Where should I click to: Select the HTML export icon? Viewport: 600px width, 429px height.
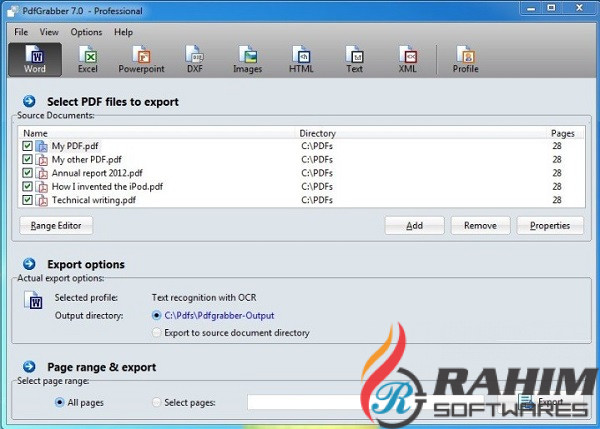301,59
